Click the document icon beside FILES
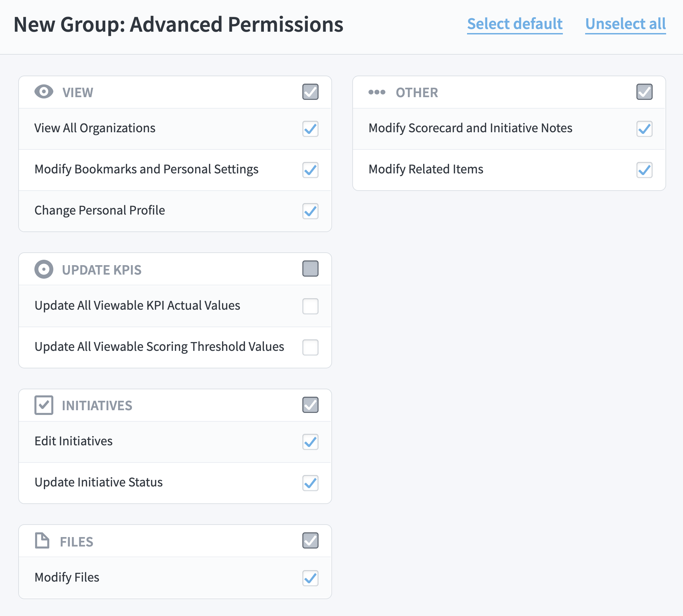 click(x=42, y=540)
